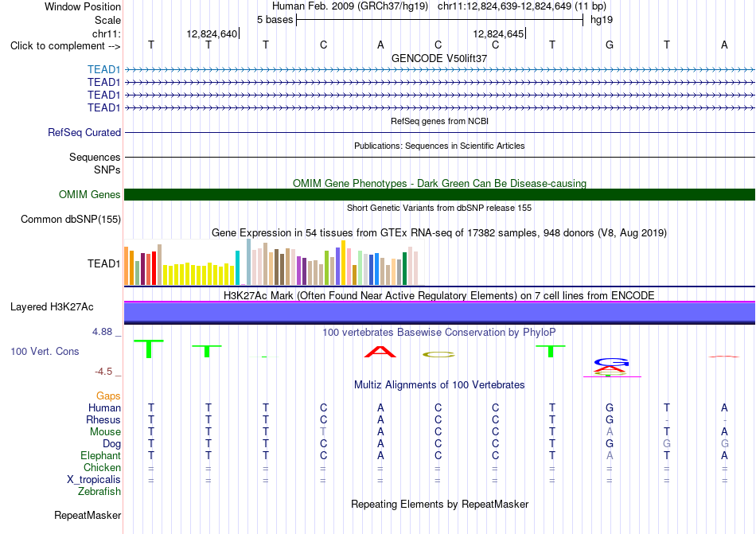This screenshot has height=534, width=756.
Task: Click the Common dbSNP(155) track label
Action: click(71, 219)
